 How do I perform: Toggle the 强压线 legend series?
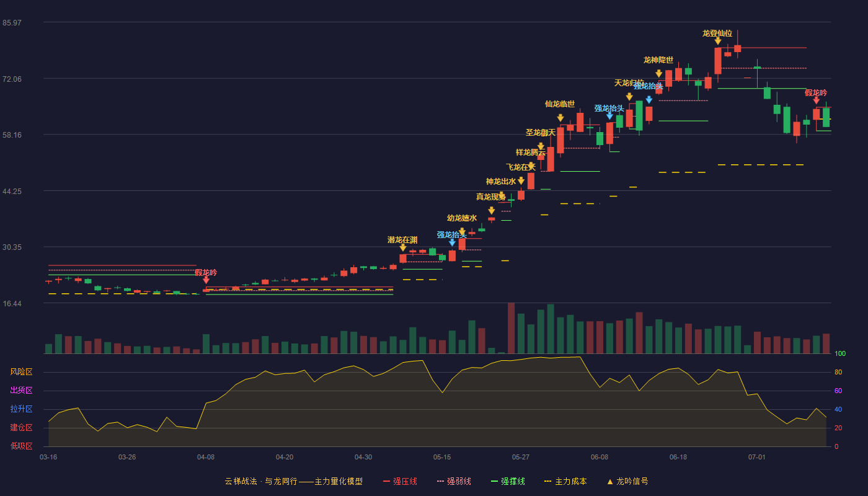[400, 481]
